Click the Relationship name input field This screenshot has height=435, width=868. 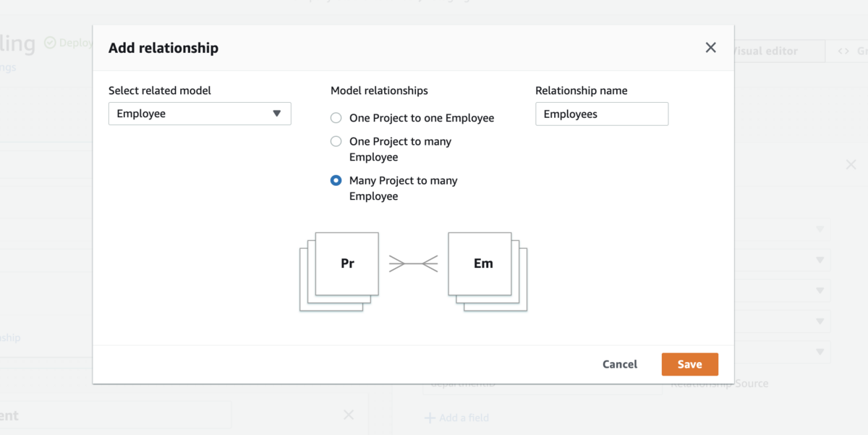tap(602, 114)
